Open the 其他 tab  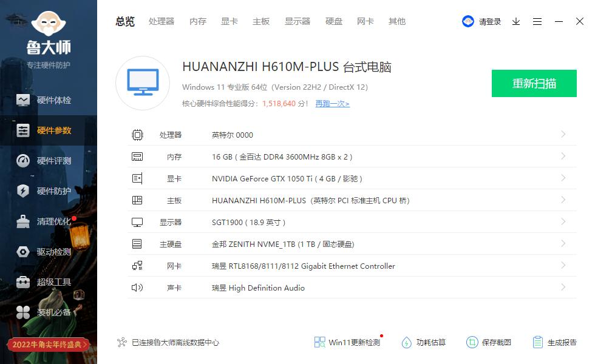click(x=396, y=21)
